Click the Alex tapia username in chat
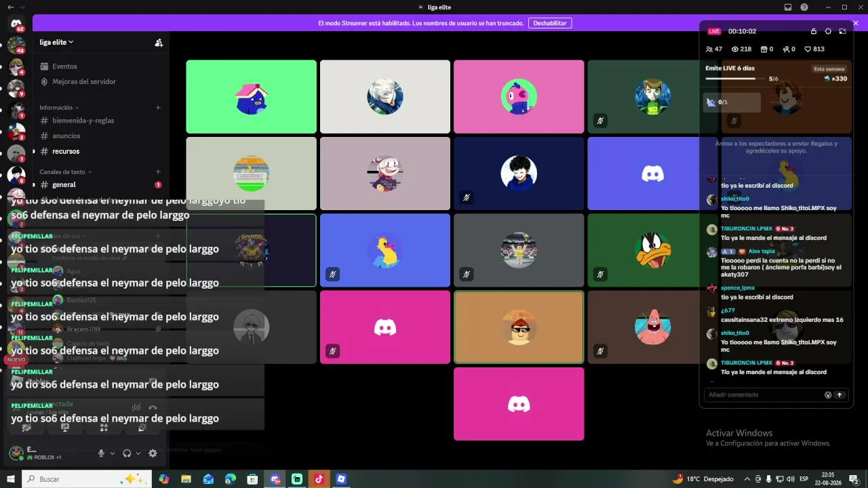The image size is (868, 488). coord(762,251)
